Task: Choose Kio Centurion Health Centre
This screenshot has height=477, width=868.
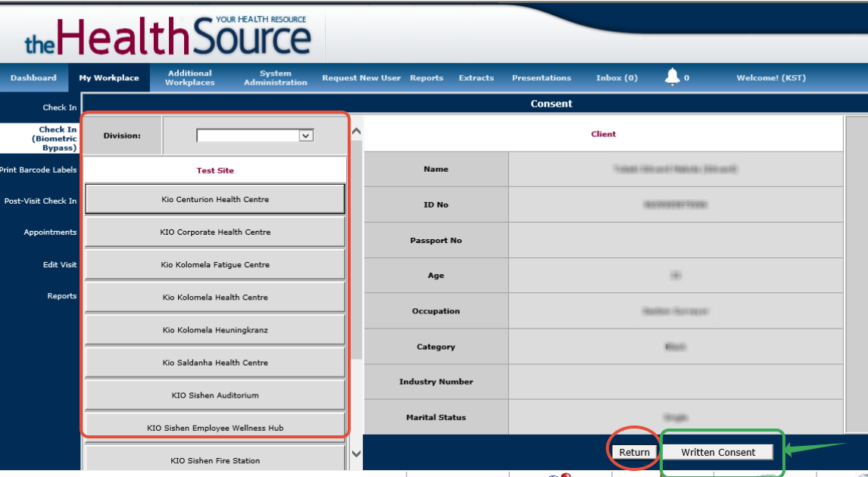Action: point(215,199)
